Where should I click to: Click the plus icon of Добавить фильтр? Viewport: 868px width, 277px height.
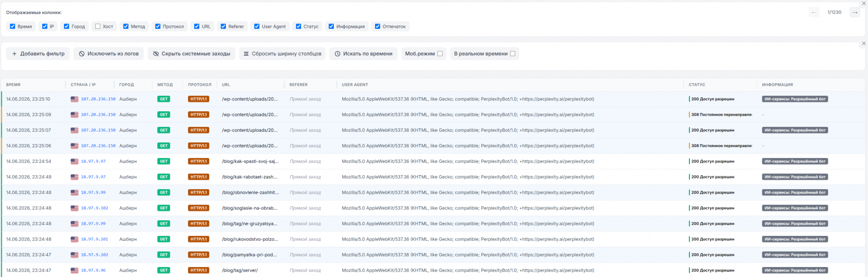point(14,54)
